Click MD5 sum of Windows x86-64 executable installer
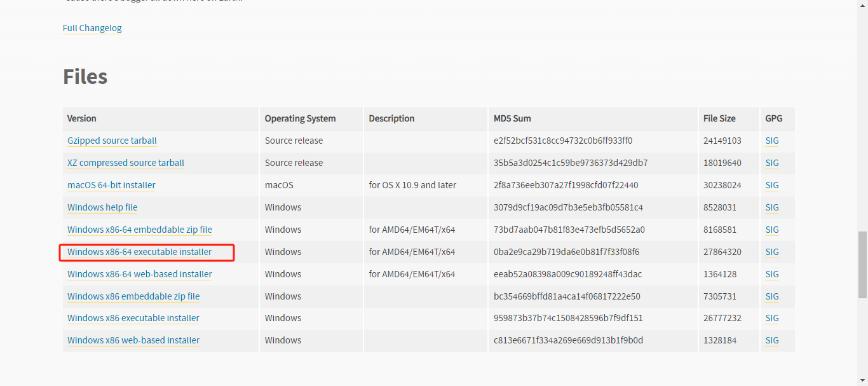 click(566, 252)
